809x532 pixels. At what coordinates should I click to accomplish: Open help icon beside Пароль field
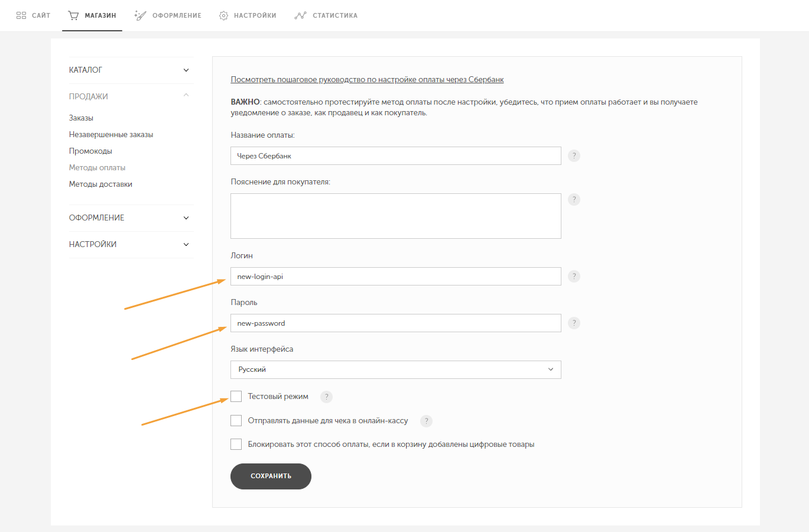574,323
